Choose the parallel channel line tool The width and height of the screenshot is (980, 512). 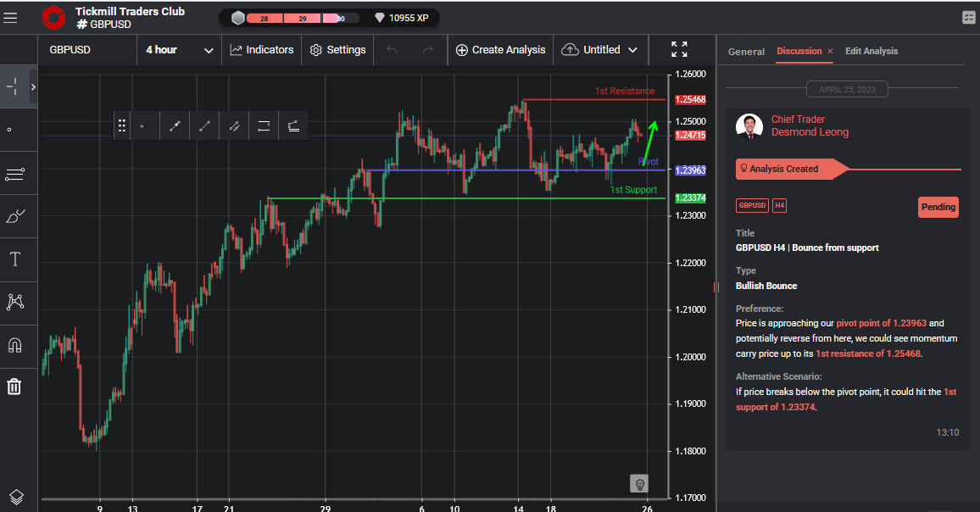[234, 126]
